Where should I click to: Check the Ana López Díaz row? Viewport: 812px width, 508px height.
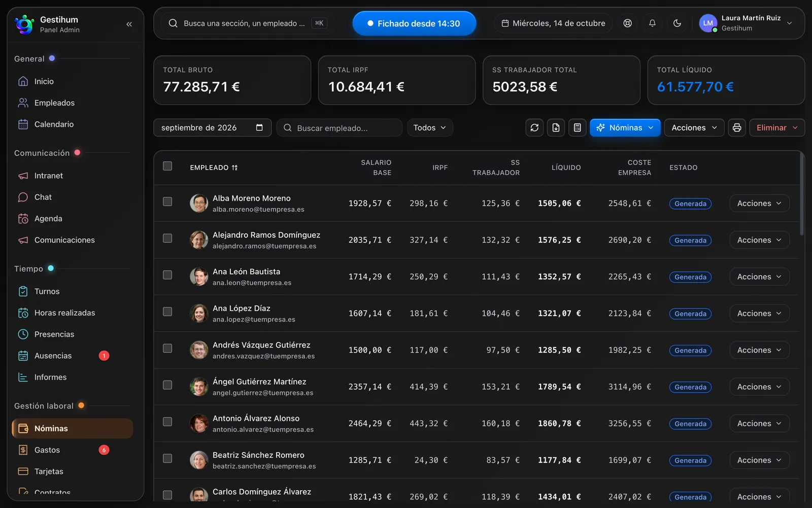(167, 311)
